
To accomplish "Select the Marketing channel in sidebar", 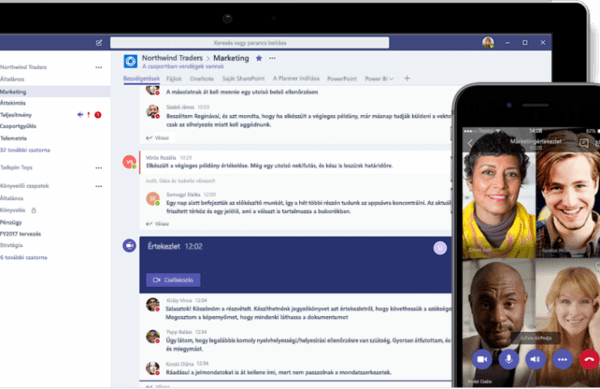I will pyautogui.click(x=55, y=92).
